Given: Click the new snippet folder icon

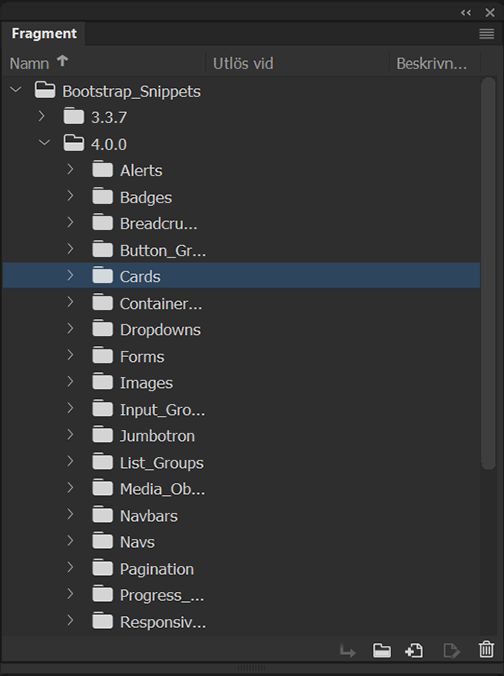Looking at the screenshot, I should 382,650.
